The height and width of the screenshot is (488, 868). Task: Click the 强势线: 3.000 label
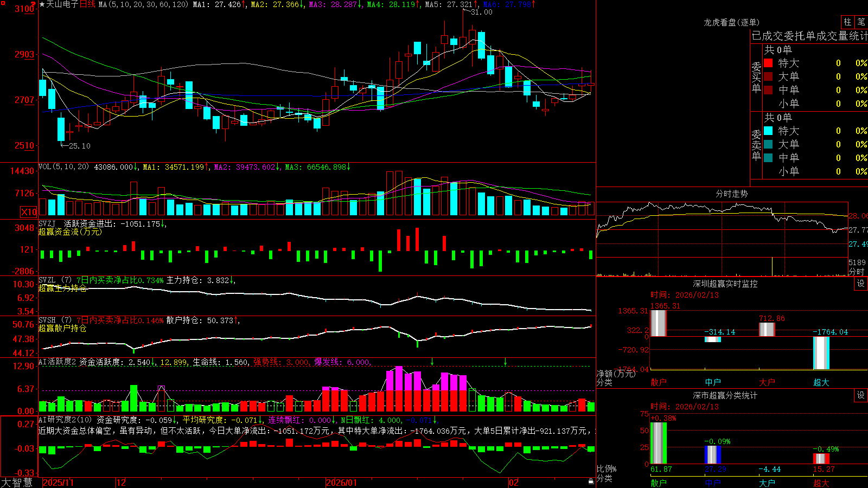point(281,362)
